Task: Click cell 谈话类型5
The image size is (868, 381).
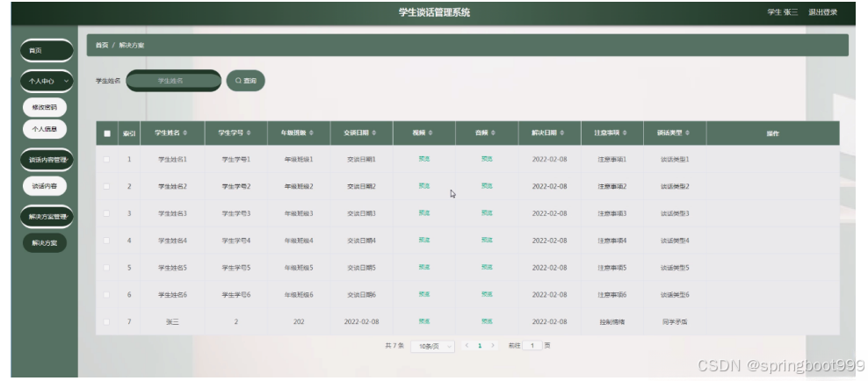Action: [x=675, y=268]
